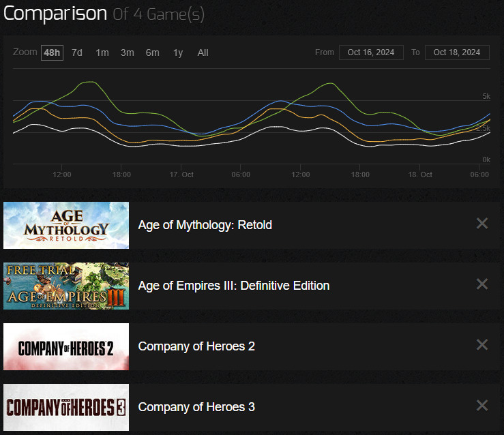Click the Company of Heroes 3 title
Viewport: 504px width, 435px height.
coord(196,407)
